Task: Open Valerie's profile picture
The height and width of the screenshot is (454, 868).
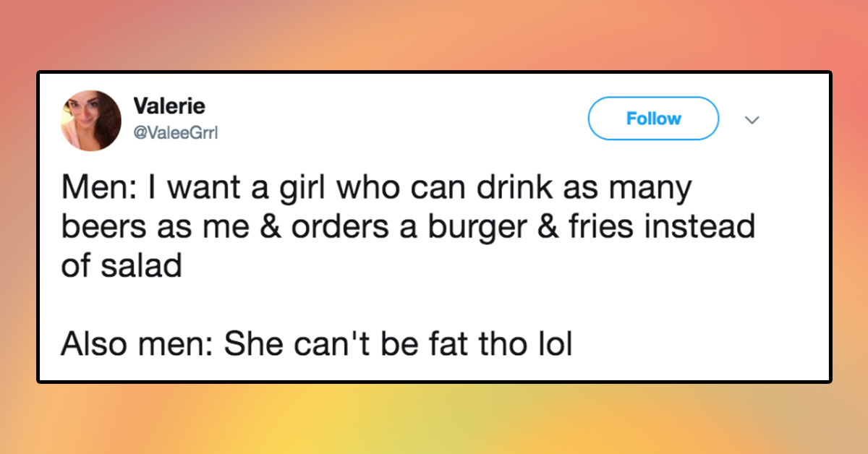Action: coord(91,121)
